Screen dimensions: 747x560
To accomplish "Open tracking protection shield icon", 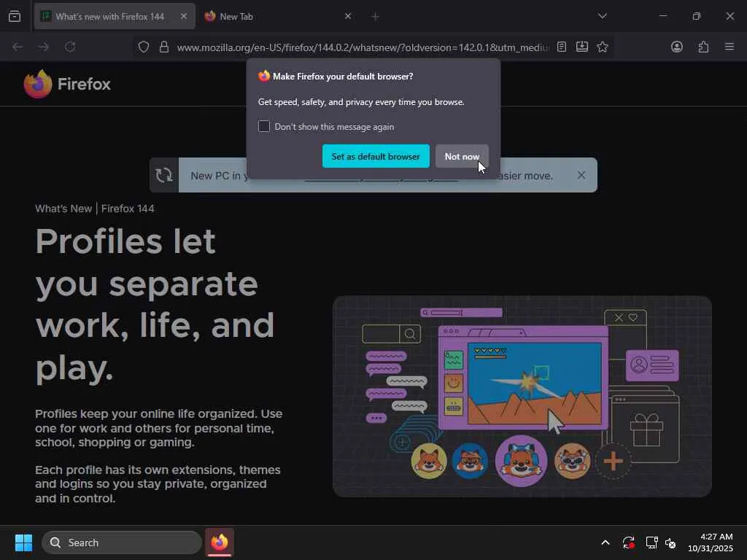I will [144, 47].
